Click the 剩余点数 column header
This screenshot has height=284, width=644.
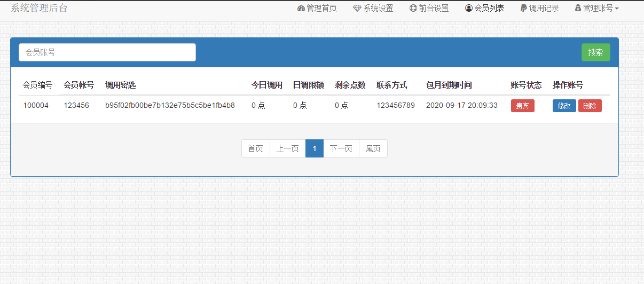[x=350, y=85]
